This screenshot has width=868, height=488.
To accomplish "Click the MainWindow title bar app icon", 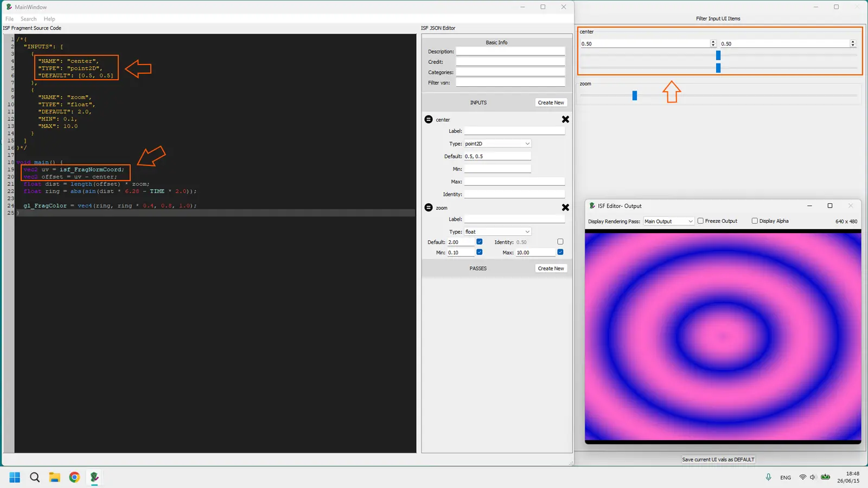I will click(x=9, y=7).
